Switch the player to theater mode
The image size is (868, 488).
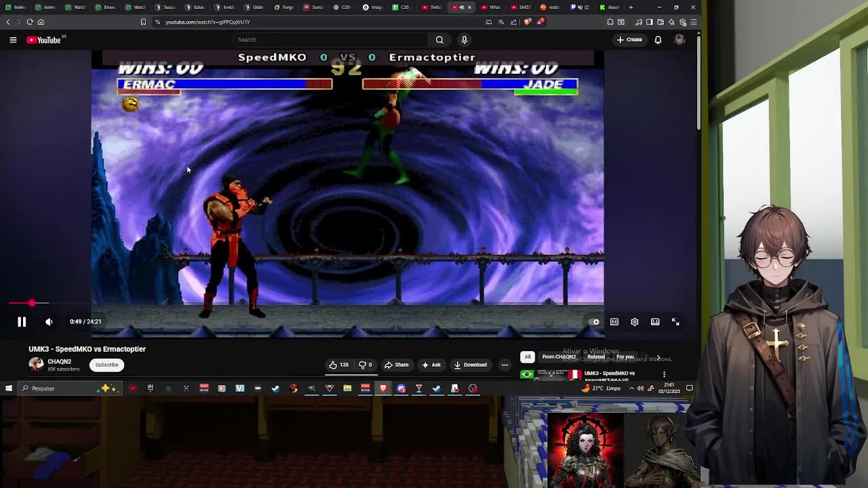click(655, 322)
